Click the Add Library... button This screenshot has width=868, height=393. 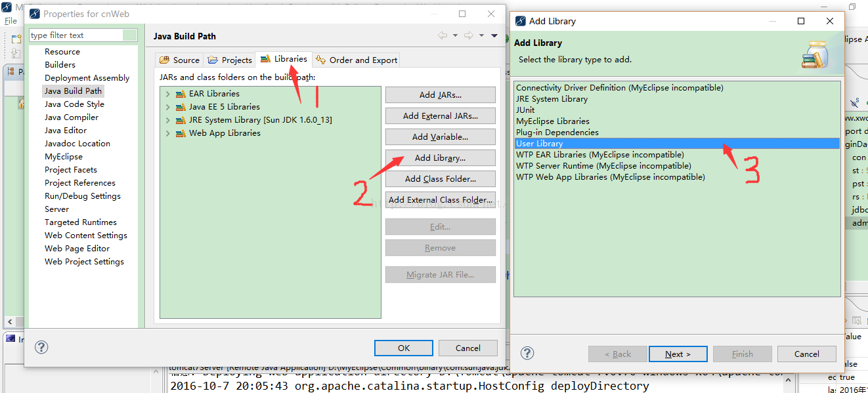click(x=440, y=158)
